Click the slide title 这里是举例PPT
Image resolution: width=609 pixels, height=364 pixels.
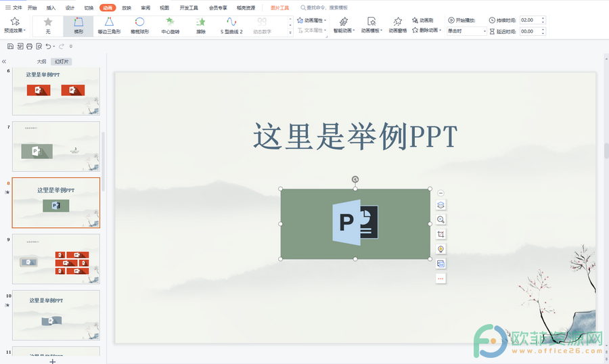[355, 137]
